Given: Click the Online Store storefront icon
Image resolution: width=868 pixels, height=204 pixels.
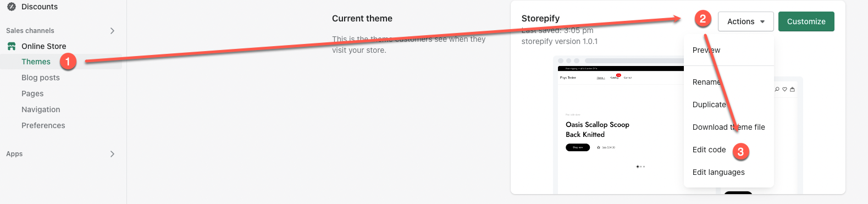Looking at the screenshot, I should coord(11,46).
